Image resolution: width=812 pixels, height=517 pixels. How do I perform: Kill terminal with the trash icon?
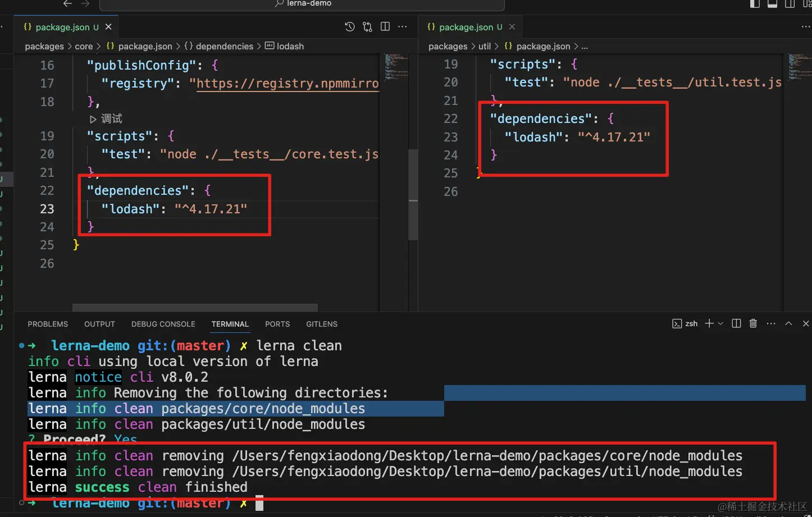tap(753, 323)
